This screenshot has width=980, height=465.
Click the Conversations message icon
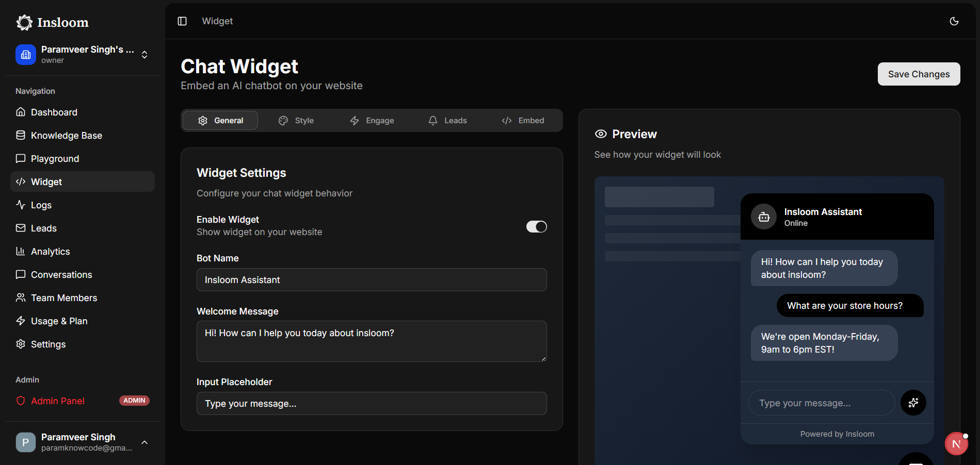pyautogui.click(x=21, y=274)
